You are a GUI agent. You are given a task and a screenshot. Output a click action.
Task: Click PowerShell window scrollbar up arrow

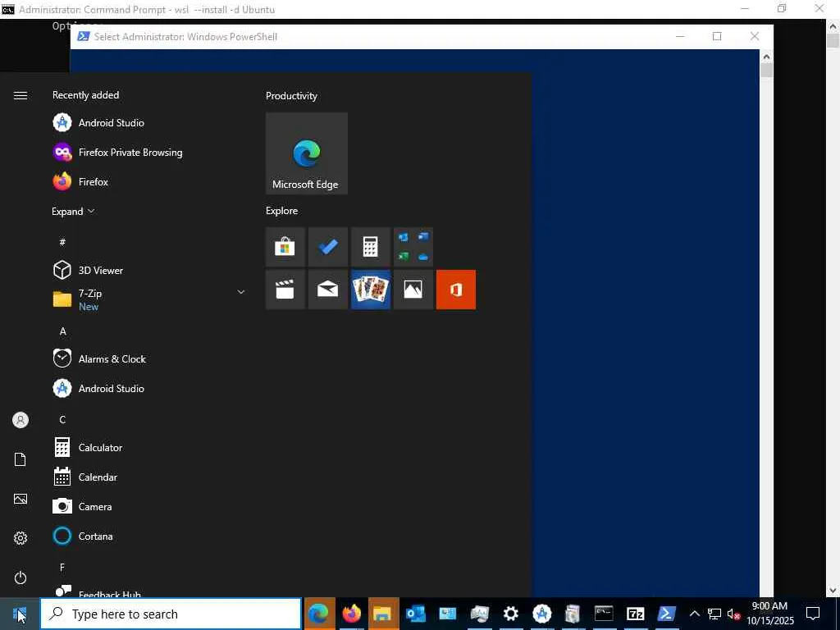coord(767,57)
